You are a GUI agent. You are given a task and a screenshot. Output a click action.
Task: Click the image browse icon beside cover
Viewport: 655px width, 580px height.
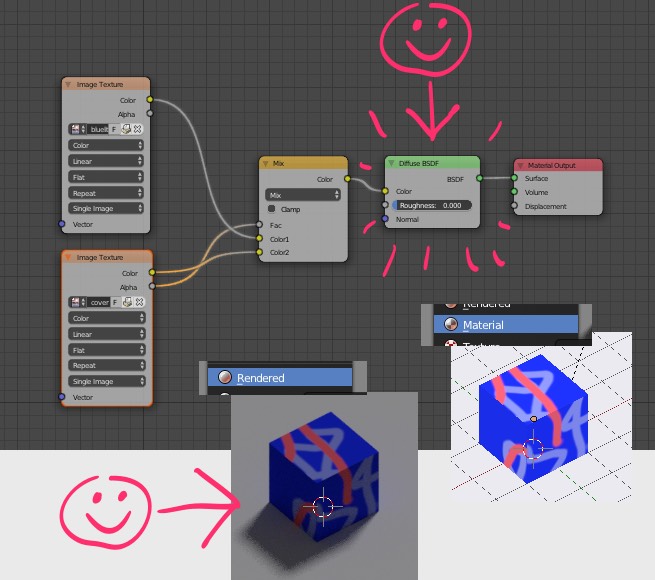[77, 302]
